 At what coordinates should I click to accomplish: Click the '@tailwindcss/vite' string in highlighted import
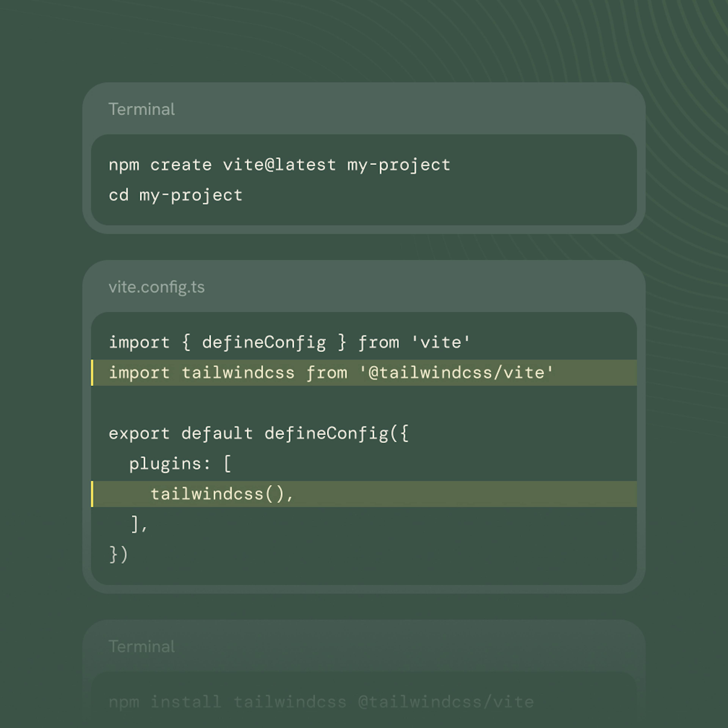[x=456, y=373]
